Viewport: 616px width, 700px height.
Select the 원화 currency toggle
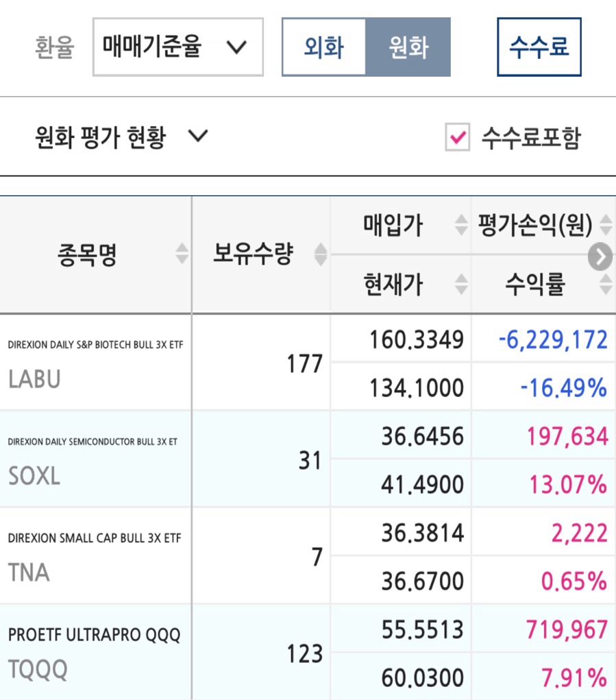(408, 47)
